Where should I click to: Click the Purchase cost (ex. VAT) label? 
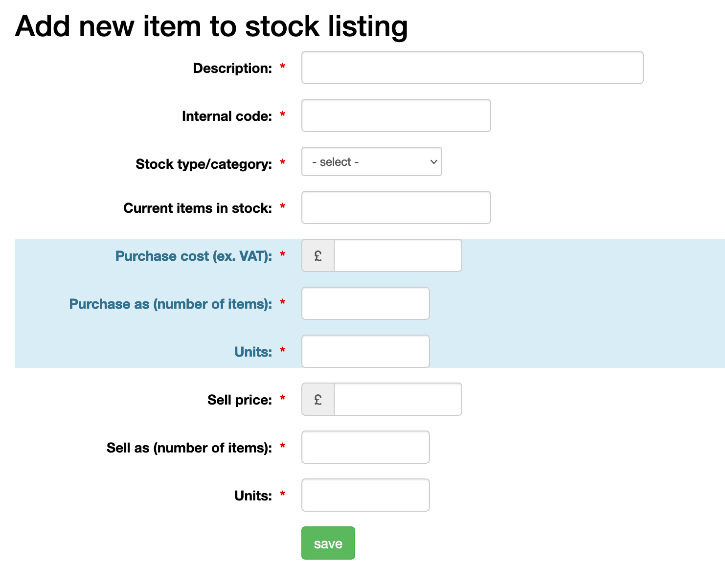pos(193,256)
